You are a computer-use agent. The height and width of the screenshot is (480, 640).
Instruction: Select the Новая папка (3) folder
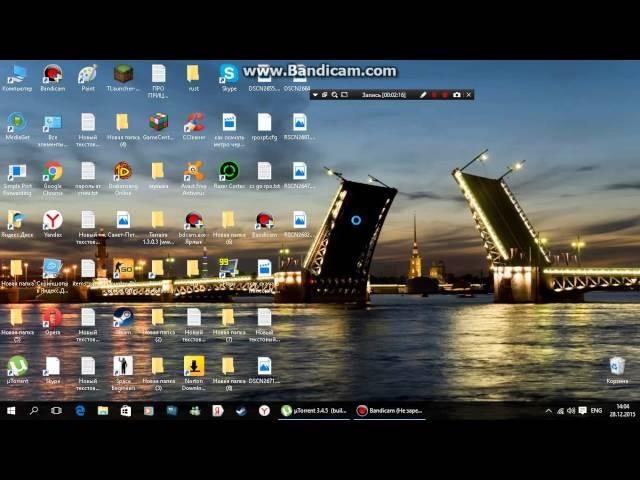pos(158,373)
